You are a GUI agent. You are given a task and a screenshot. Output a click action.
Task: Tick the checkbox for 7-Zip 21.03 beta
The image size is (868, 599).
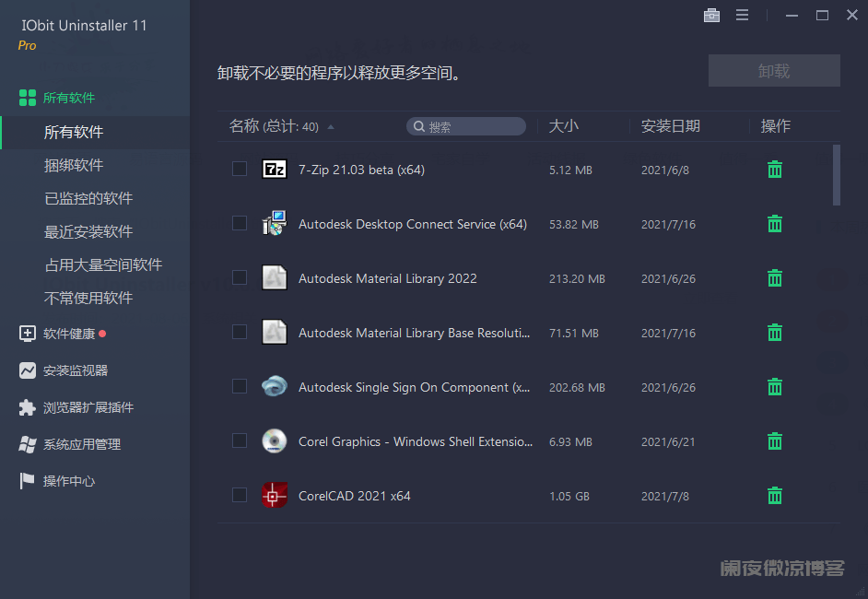coord(240,169)
